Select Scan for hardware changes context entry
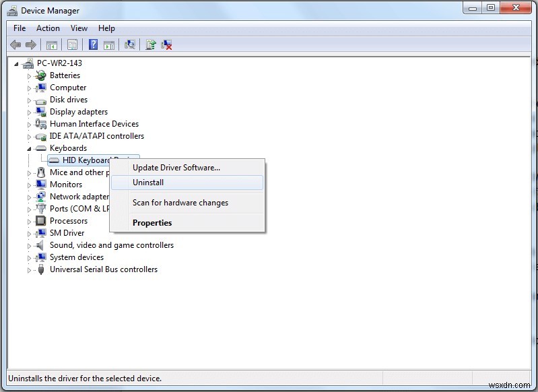Viewport: 538px width, 392px height. [187, 203]
